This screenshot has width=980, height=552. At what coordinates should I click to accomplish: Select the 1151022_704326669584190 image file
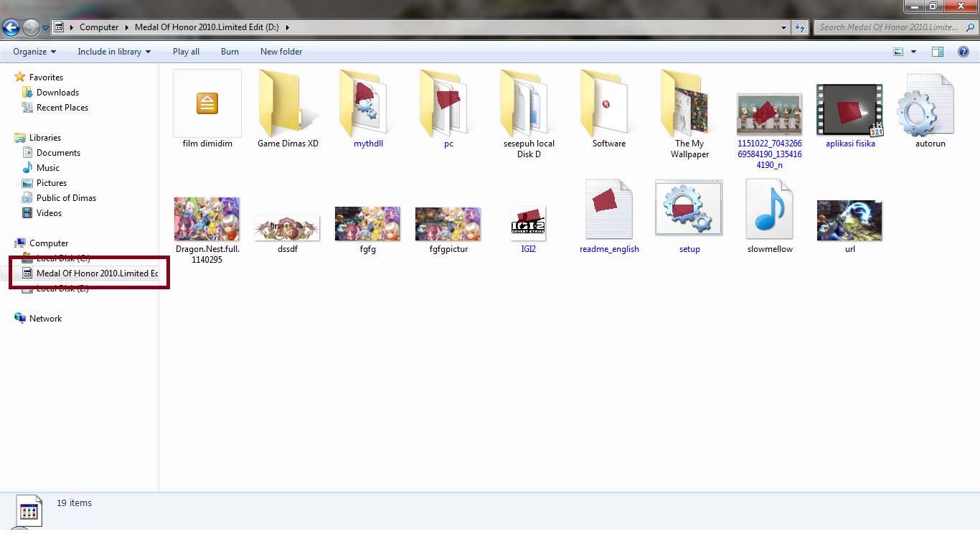coord(770,131)
